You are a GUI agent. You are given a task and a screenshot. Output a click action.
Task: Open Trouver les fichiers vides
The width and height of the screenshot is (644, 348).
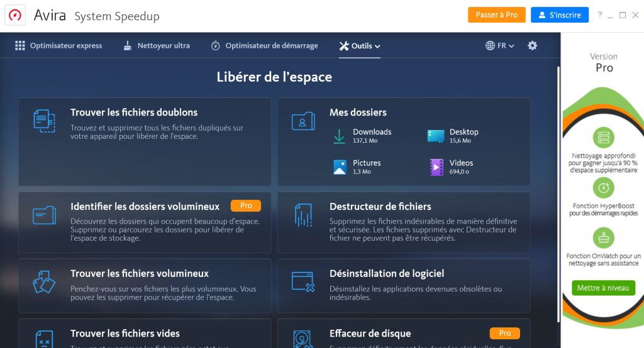coord(145,333)
